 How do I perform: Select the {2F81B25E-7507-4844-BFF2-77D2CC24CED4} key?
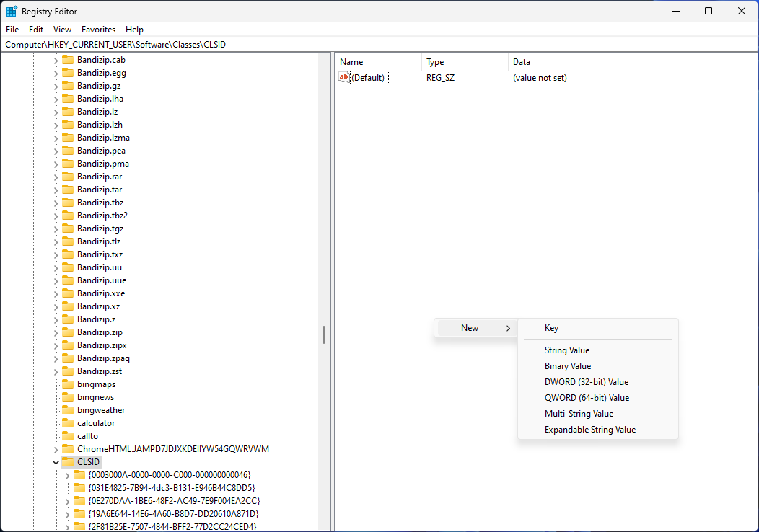click(x=172, y=526)
